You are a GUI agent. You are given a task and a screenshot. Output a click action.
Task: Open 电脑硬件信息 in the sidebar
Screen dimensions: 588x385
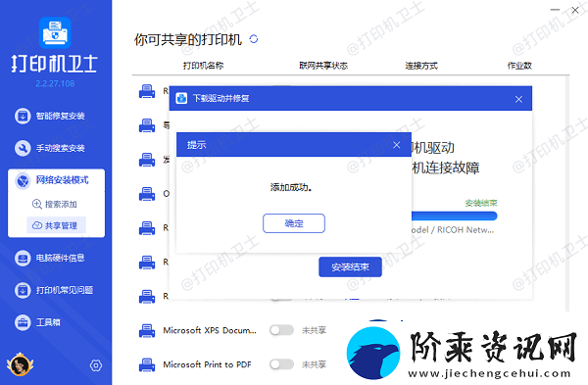click(x=50, y=258)
